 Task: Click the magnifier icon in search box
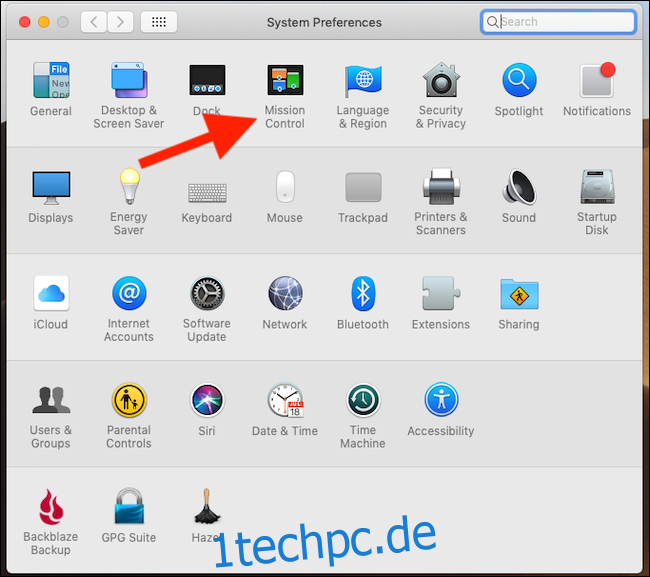pyautogui.click(x=492, y=22)
